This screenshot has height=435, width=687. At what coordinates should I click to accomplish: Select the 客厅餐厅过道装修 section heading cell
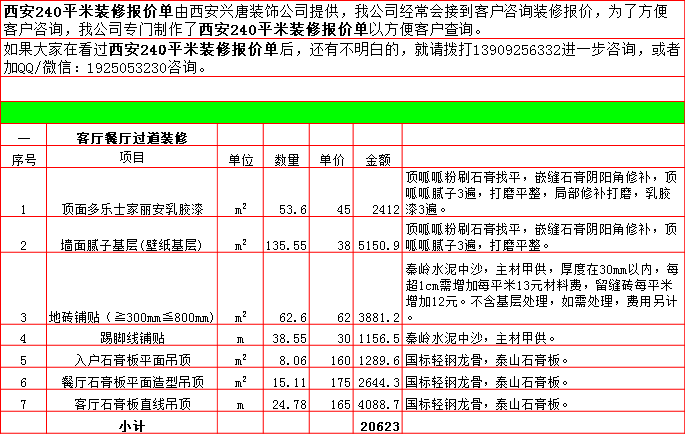pyautogui.click(x=132, y=136)
